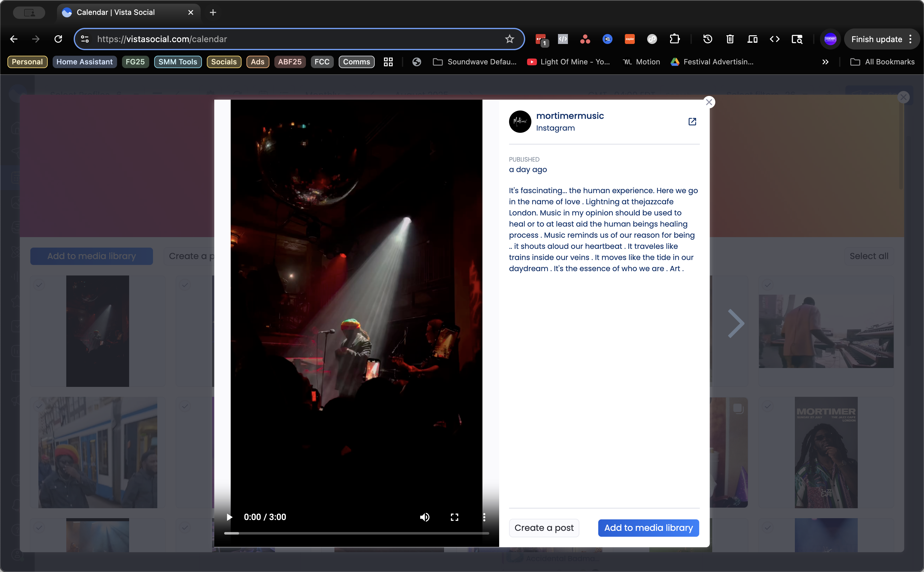Select the checkbox on the keyboard player thumbnail
This screenshot has height=572, width=924.
pyautogui.click(x=767, y=284)
